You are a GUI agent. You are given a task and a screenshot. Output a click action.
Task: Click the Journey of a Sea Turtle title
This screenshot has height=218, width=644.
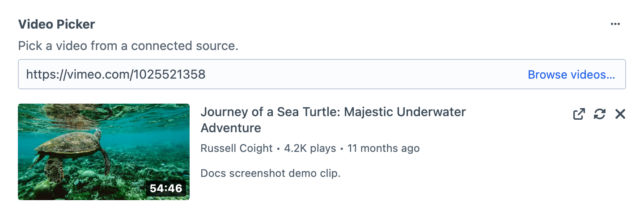point(333,120)
